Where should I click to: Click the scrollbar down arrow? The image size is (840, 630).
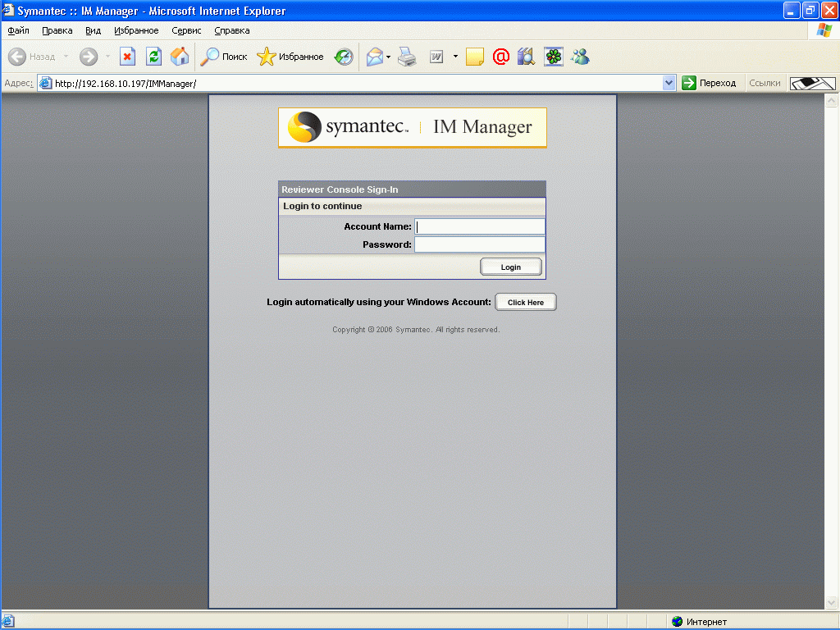(832, 602)
